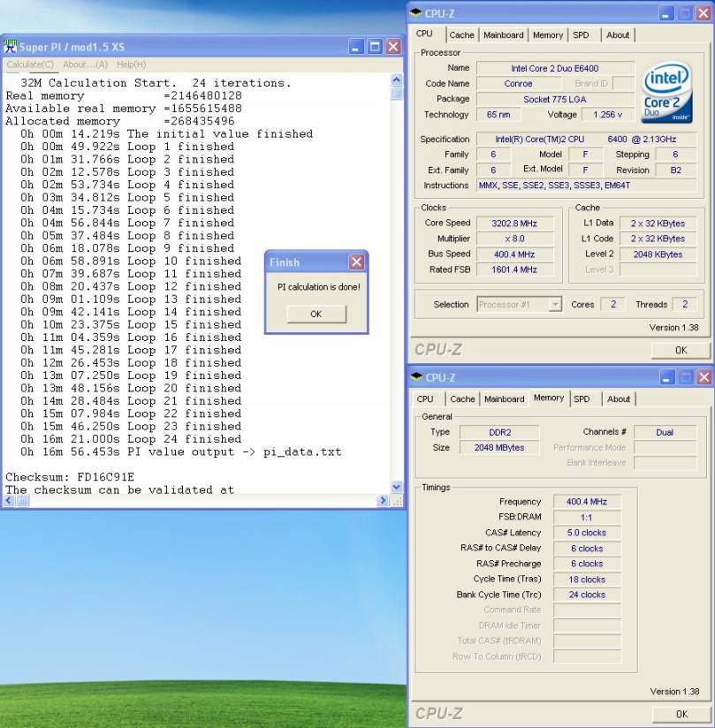Select CPU tab in top CPU-Z window
715x728 pixels.
coord(424,34)
